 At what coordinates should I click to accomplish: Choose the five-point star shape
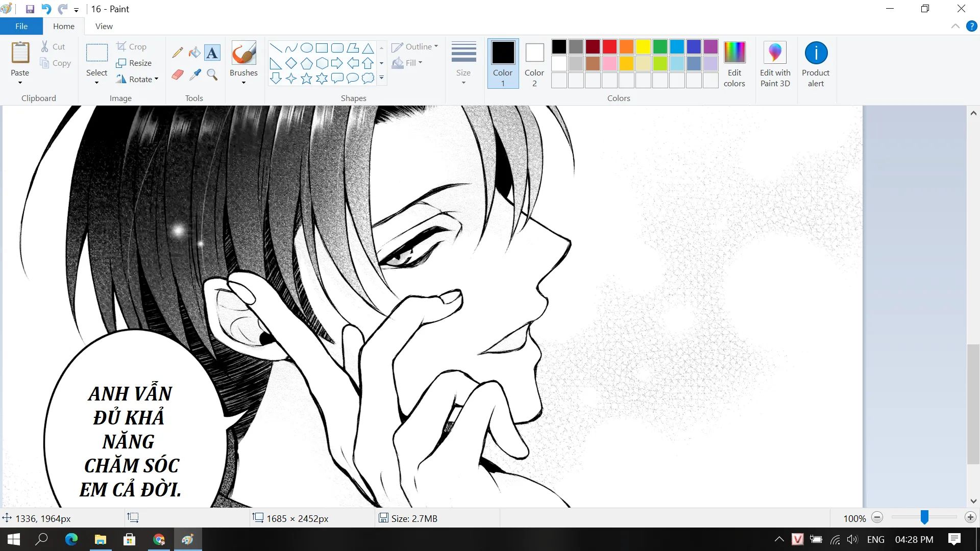306,78
